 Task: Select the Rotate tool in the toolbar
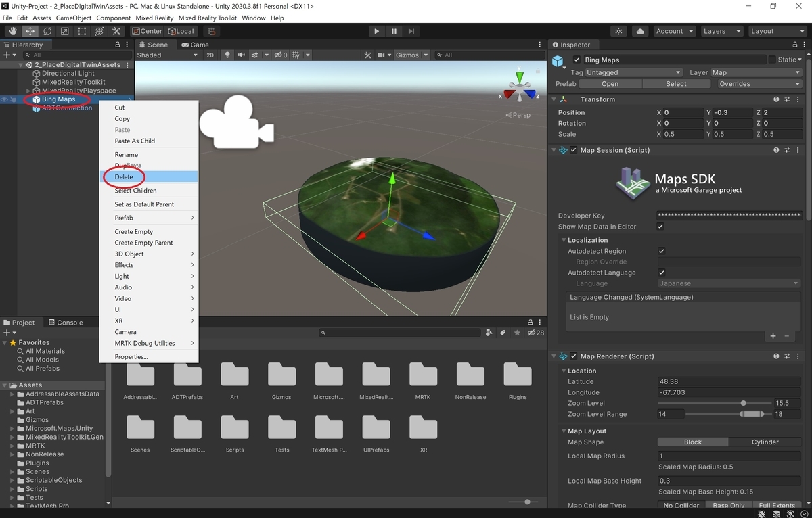(x=47, y=31)
